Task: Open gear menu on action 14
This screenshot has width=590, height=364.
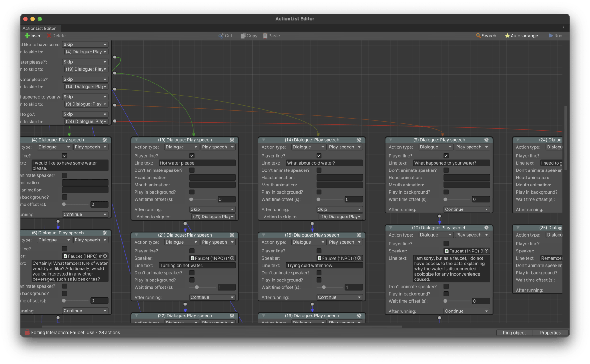Action: point(359,140)
